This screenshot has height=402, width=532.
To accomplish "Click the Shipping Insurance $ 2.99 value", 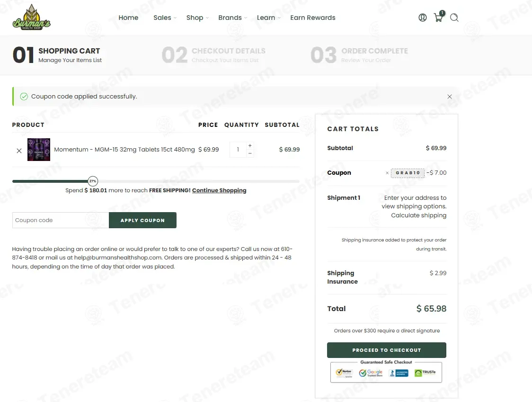I will tap(438, 273).
